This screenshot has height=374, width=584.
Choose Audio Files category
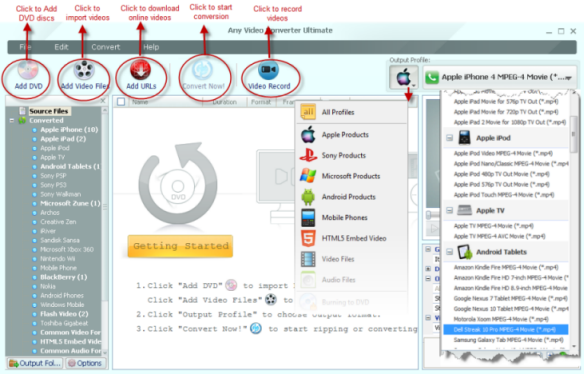coord(352,280)
